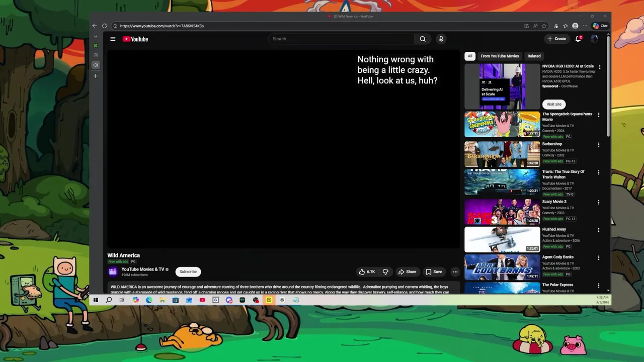Click the browser address bar URL
644x362 pixels.
point(162,26)
